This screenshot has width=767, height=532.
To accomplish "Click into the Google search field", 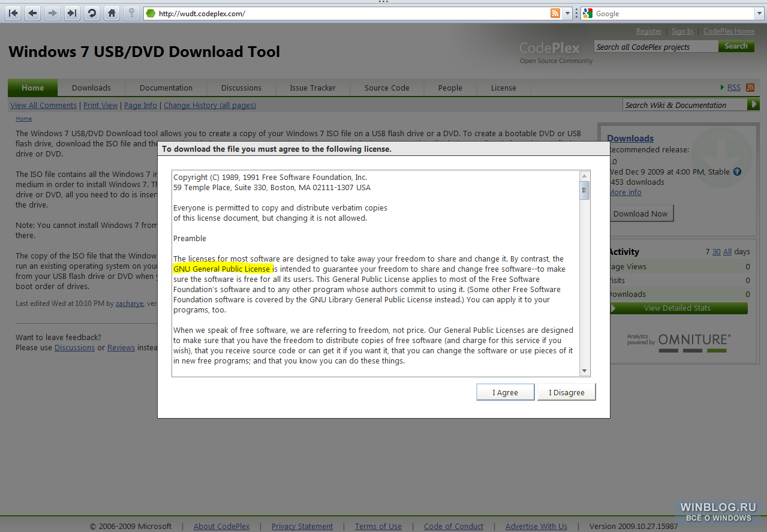I will click(674, 13).
